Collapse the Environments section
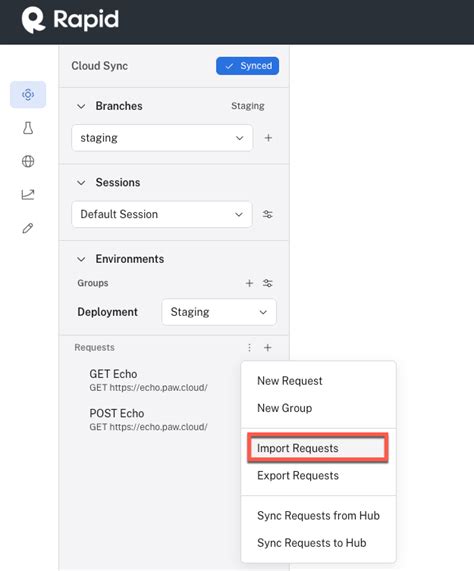 coord(81,259)
